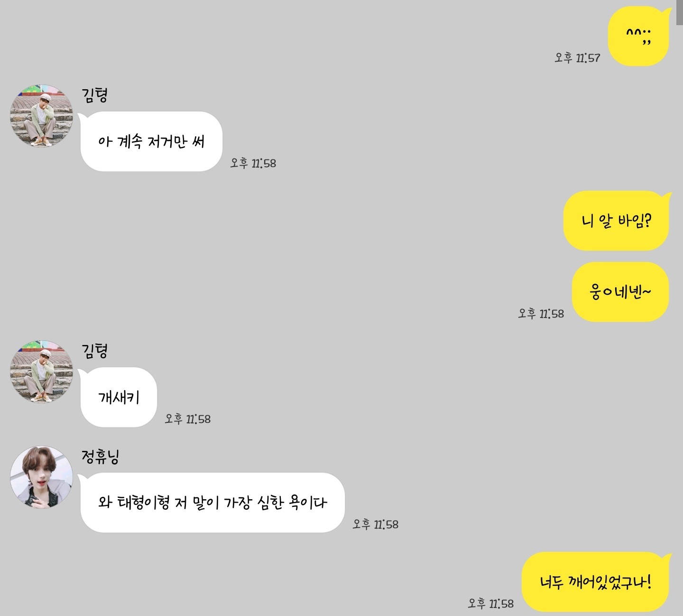Select message 와 태형이형 저 말이 가장 심한 욕이다
Screen dimensions: 683x616
[212, 503]
